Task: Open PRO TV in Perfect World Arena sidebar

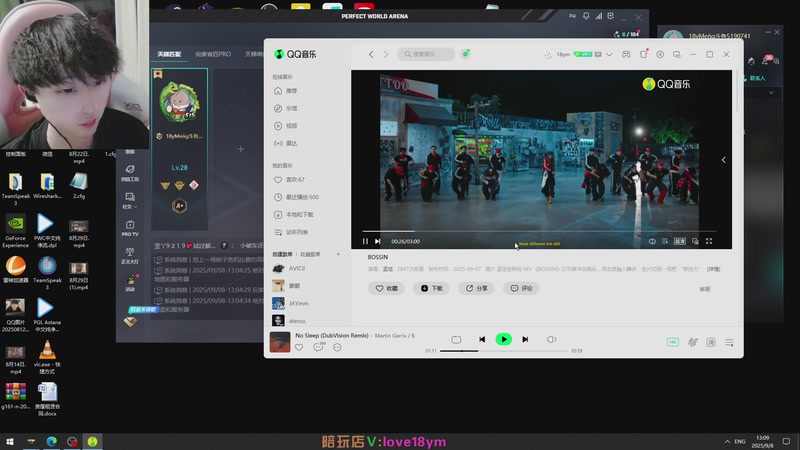Action: [130, 228]
